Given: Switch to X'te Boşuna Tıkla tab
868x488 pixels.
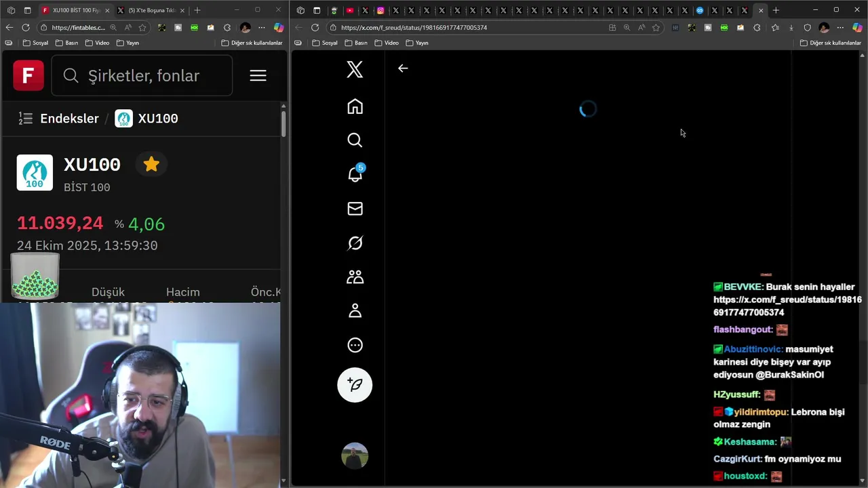Looking at the screenshot, I should tap(151, 10).
